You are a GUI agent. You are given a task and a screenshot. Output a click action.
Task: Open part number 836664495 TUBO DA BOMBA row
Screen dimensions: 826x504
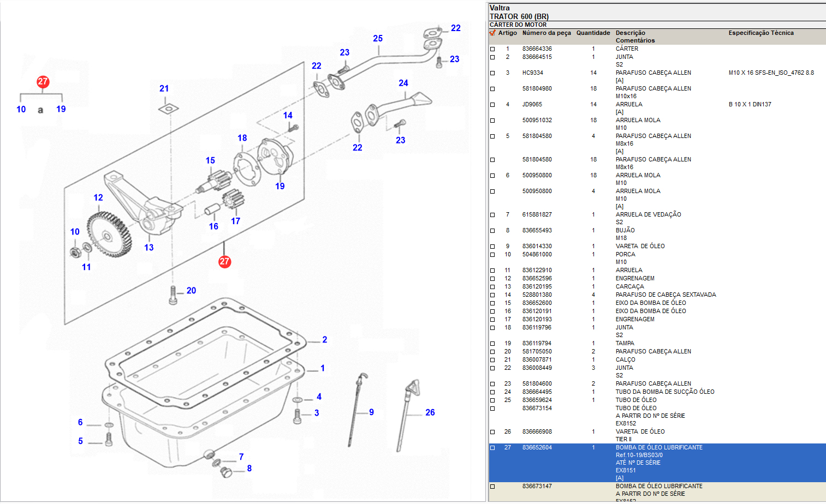(537, 392)
